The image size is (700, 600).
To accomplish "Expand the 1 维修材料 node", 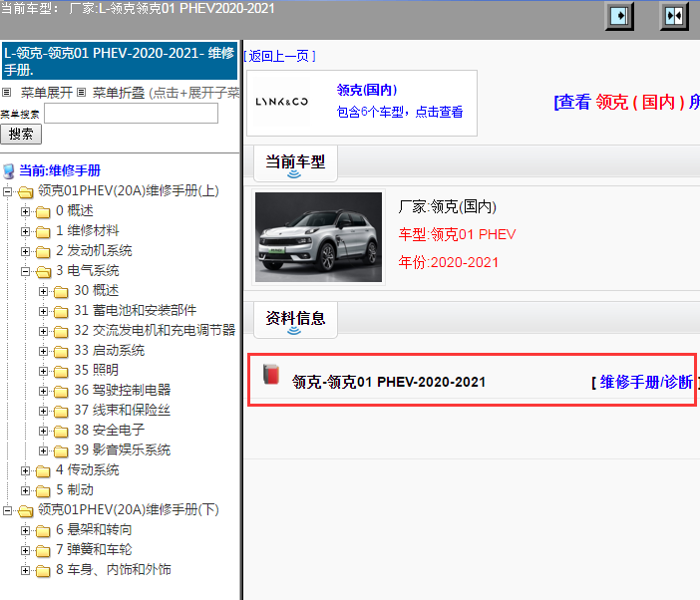I will click(x=25, y=231).
